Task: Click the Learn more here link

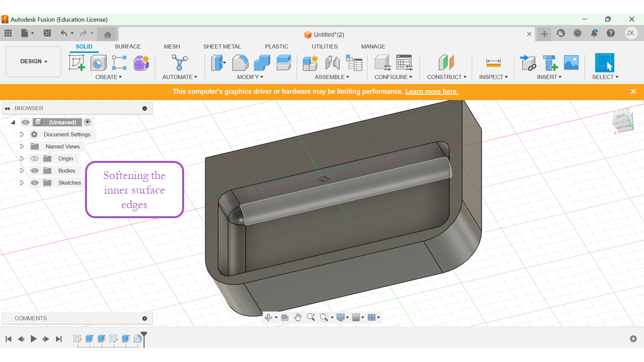Action: [x=432, y=92]
